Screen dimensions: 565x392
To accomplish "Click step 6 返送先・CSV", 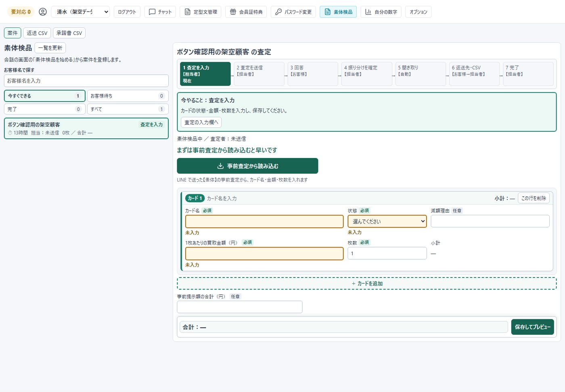I will (474, 74).
